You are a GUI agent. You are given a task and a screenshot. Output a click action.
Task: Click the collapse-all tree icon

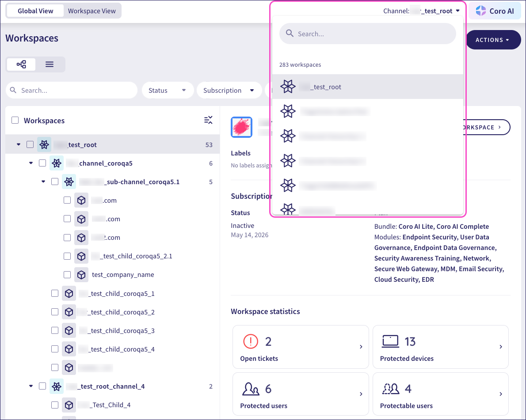(x=208, y=120)
